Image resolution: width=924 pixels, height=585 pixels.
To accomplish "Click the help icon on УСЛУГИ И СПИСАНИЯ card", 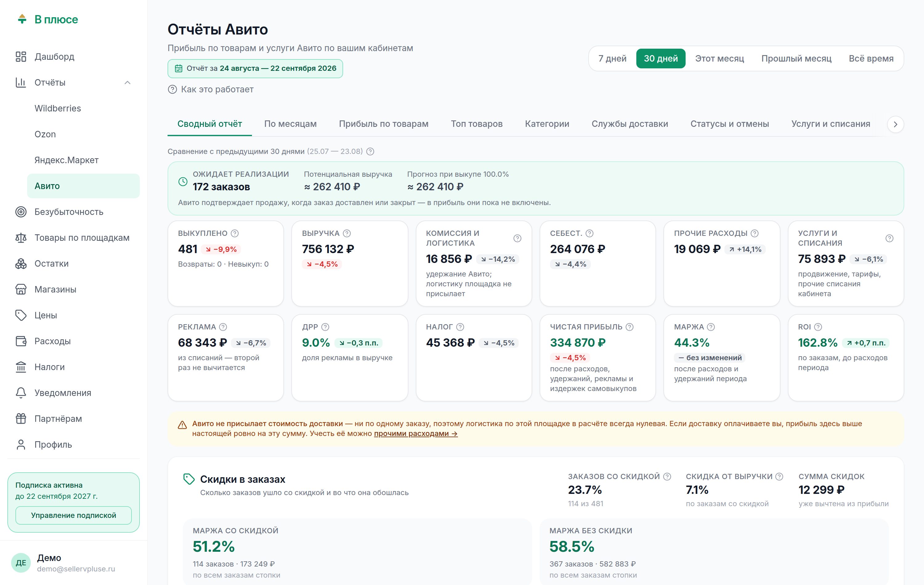I will click(890, 238).
